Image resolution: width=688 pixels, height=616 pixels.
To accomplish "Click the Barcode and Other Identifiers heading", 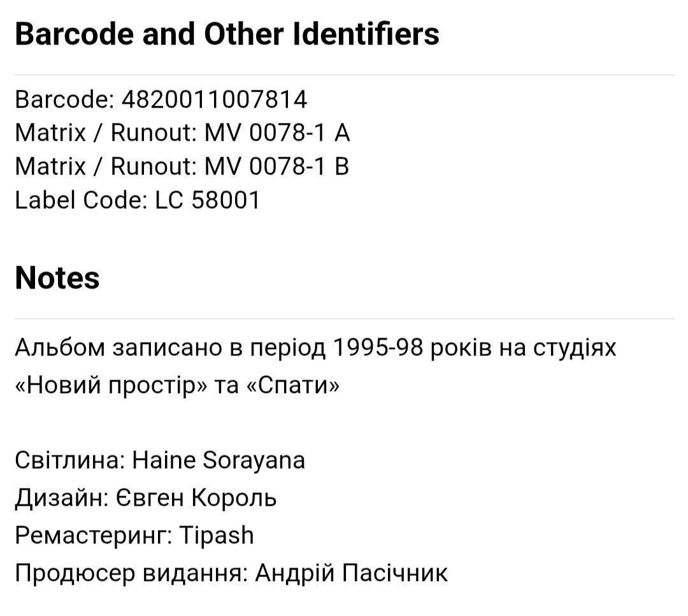I will point(227,34).
